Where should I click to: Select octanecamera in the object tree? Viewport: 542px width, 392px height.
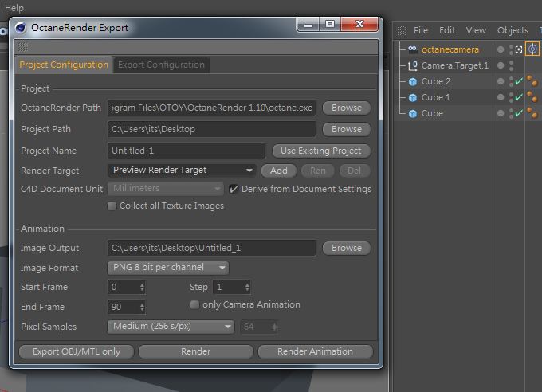tap(450, 49)
